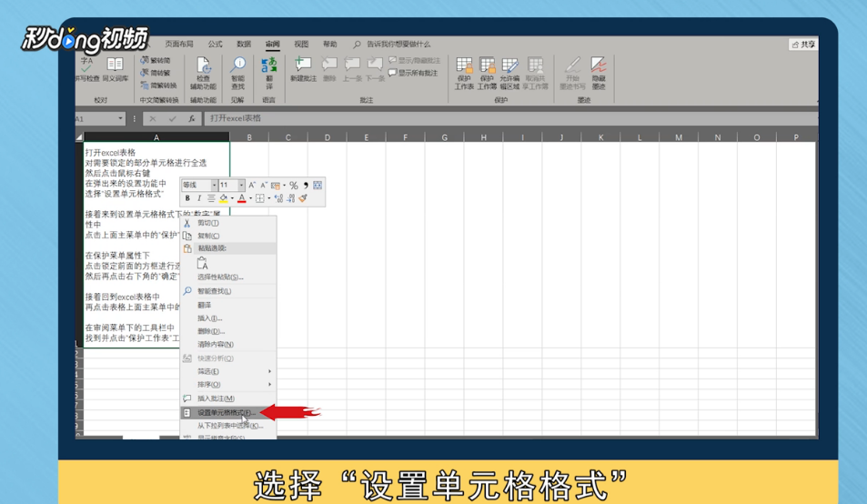The height and width of the screenshot is (504, 867).
Task: Open 简繁转换 conversion options
Action: (x=158, y=86)
